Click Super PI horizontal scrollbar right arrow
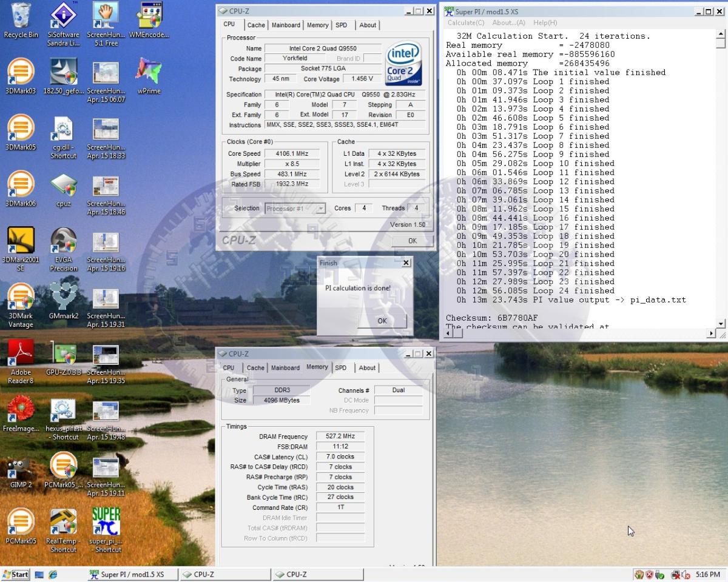 point(711,333)
